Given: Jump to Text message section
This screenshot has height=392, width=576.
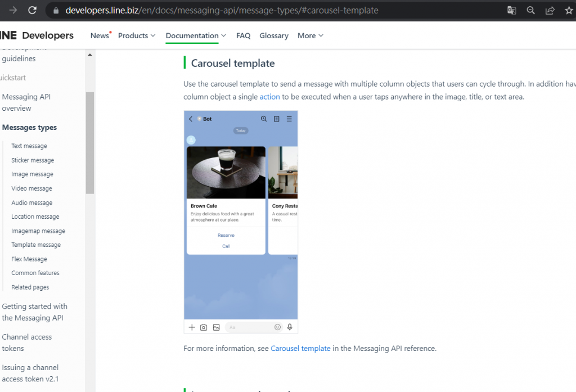Looking at the screenshot, I should coord(29,146).
